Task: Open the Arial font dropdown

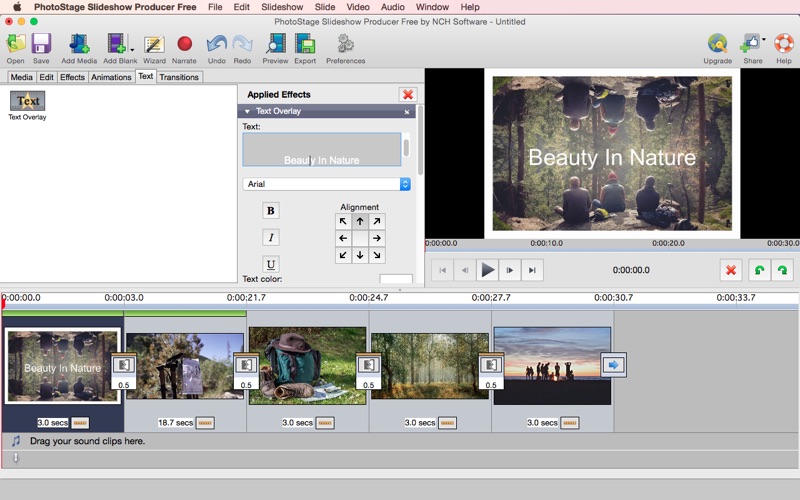Action: [327, 184]
